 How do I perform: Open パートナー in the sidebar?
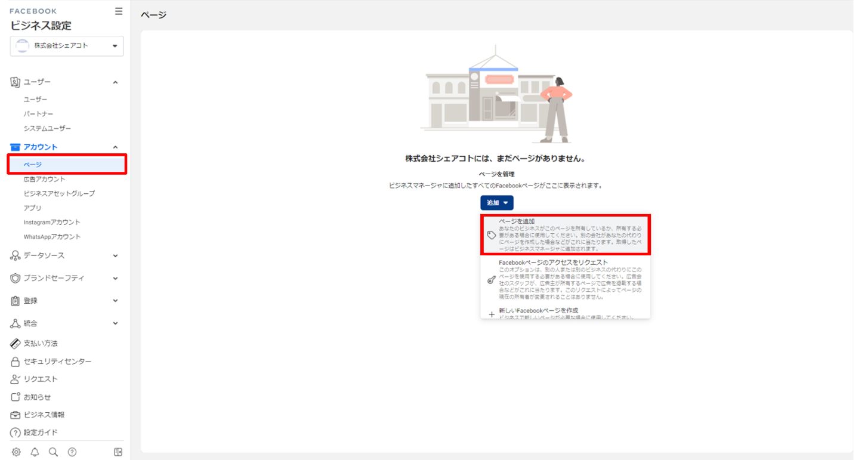[38, 114]
